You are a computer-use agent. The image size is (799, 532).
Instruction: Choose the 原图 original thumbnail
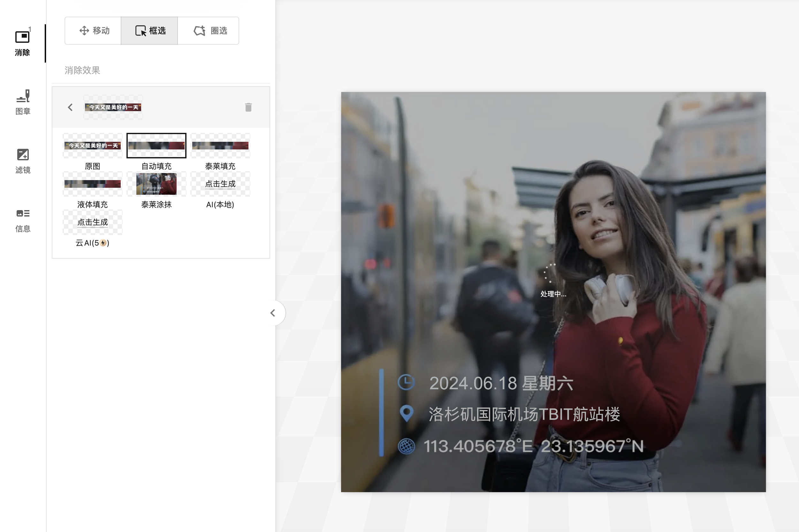[x=92, y=146]
